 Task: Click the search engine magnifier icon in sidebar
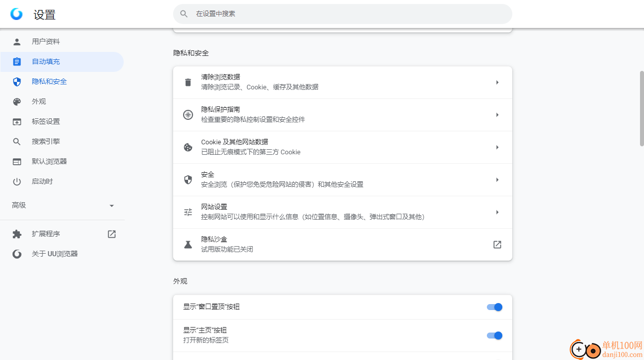click(x=17, y=141)
